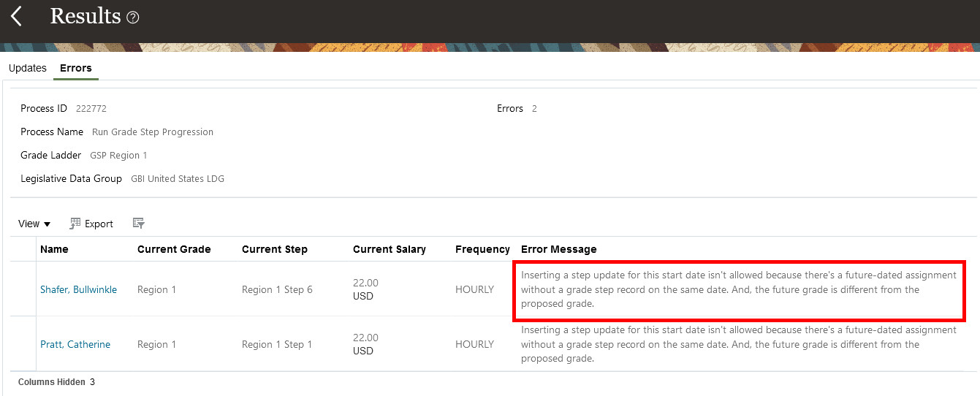
Task: Open the View dropdown menu
Action: click(34, 224)
